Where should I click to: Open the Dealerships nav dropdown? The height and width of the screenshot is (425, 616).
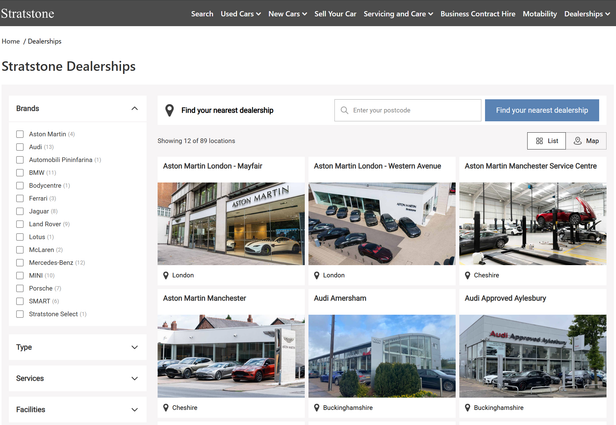(587, 14)
